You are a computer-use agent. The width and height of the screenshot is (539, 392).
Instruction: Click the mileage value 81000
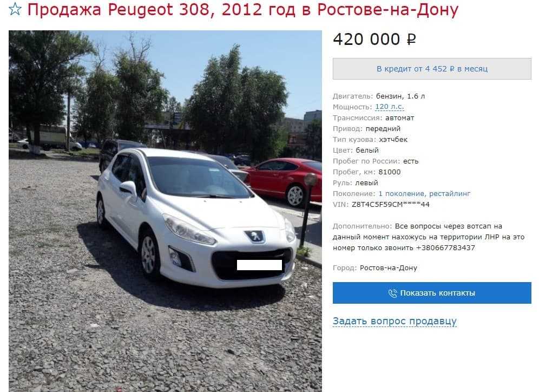[x=390, y=172]
